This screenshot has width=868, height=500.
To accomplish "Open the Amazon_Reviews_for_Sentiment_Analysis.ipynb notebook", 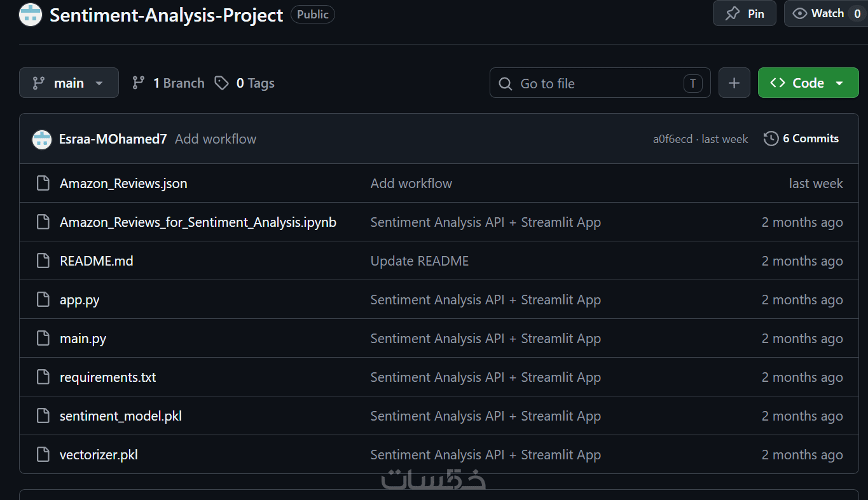I will [x=198, y=222].
